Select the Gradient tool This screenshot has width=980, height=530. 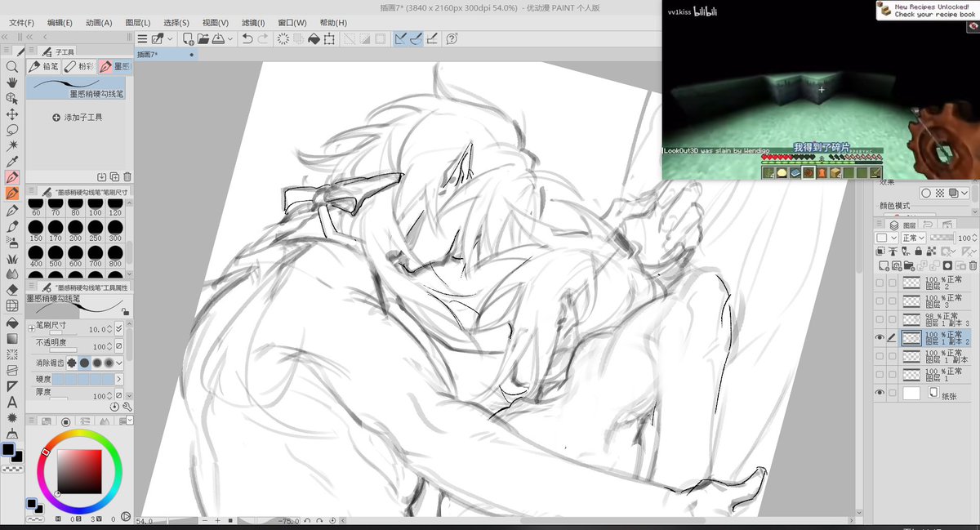coord(12,338)
